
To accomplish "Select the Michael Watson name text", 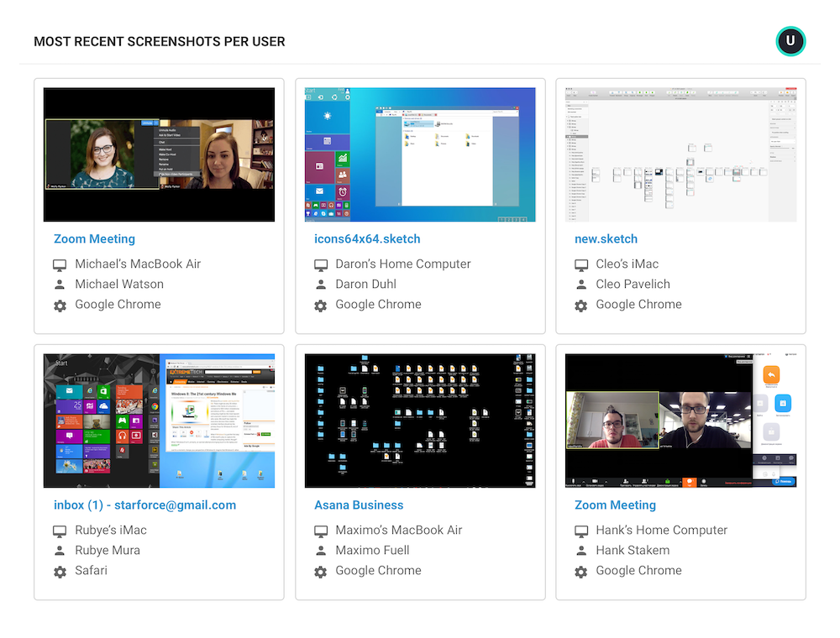I will pos(119,285).
